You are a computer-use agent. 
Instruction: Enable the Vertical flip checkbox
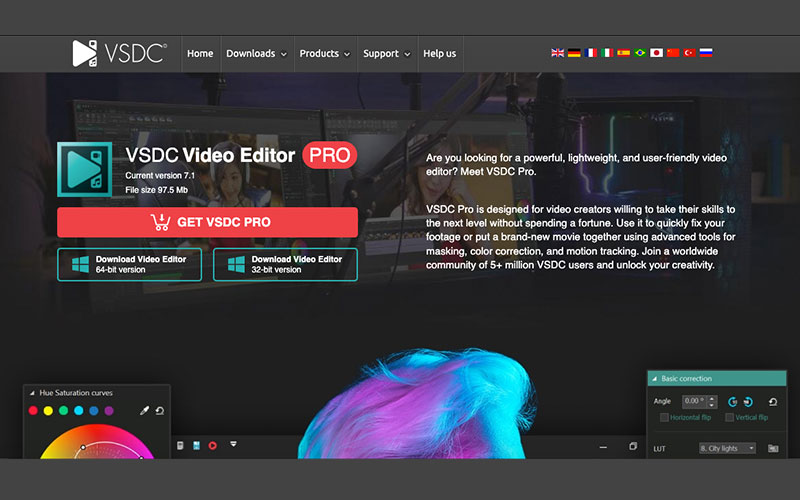pyautogui.click(x=730, y=417)
